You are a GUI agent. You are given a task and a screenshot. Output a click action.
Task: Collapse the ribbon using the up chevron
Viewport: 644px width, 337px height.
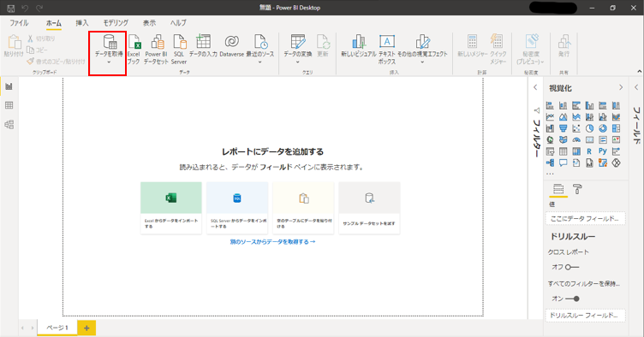pyautogui.click(x=639, y=71)
